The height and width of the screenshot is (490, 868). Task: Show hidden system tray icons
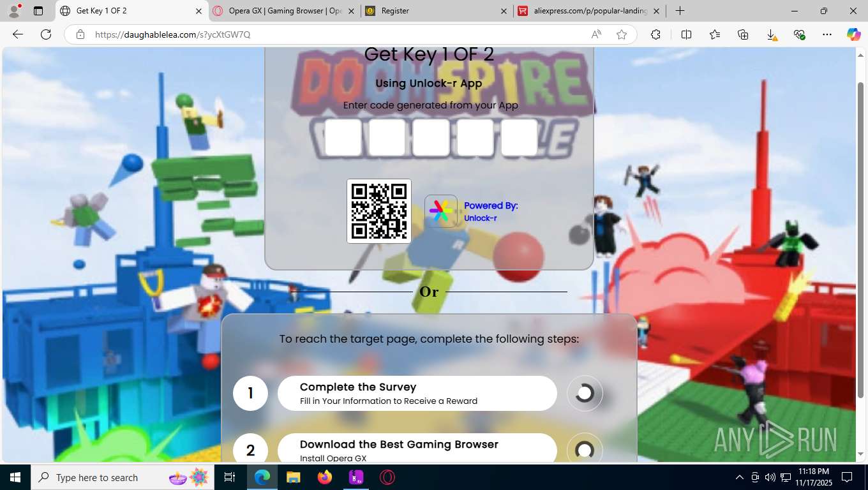pyautogui.click(x=740, y=477)
